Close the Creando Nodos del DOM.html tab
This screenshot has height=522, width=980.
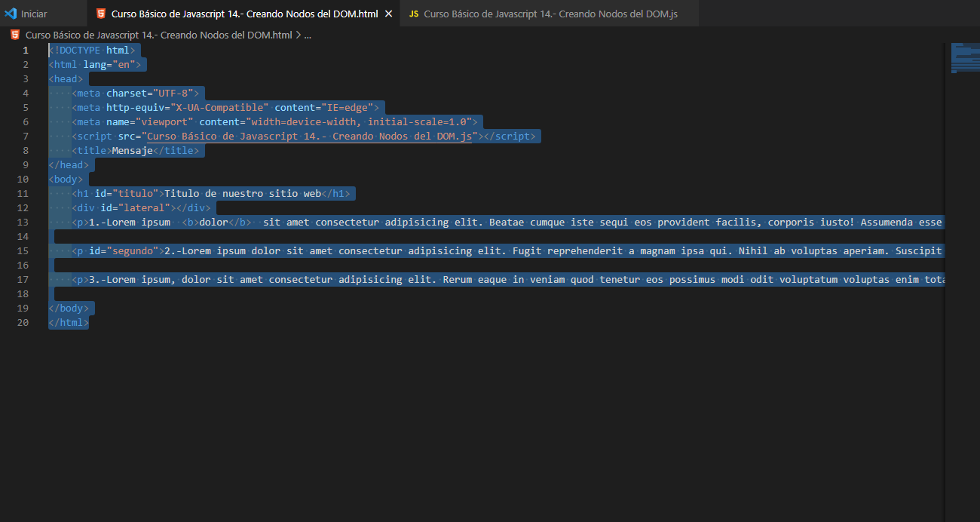pyautogui.click(x=388, y=14)
